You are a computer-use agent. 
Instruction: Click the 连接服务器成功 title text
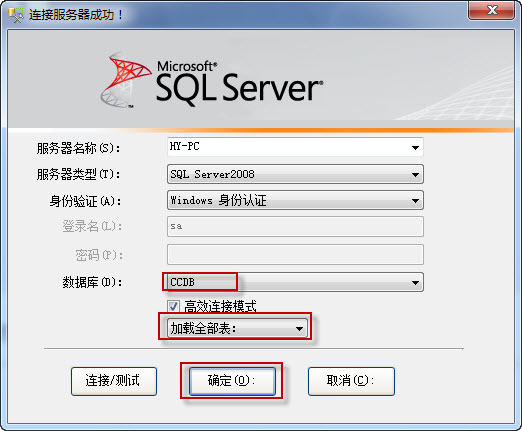[x=76, y=15]
